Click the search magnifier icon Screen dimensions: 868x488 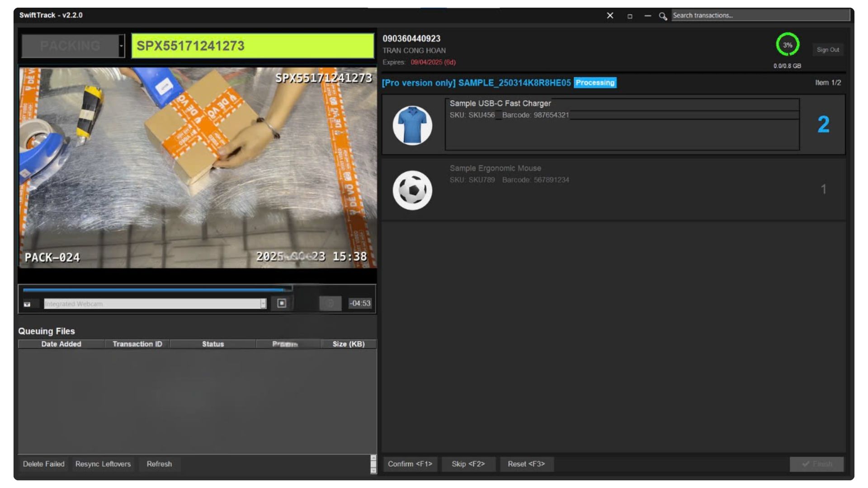pos(663,16)
